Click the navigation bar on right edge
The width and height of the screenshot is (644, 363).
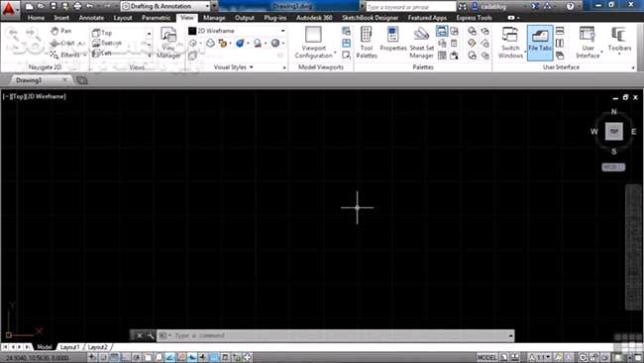[633, 247]
